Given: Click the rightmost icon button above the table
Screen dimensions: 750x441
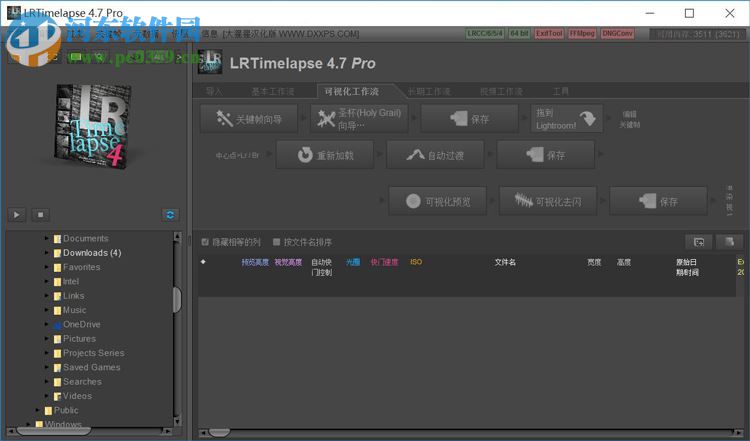Looking at the screenshot, I should point(729,242).
